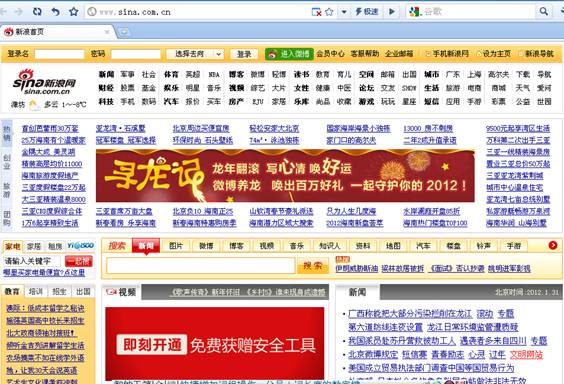Switch to the 培训 tab in the education panel
This screenshot has width=564, height=384.
36,292
